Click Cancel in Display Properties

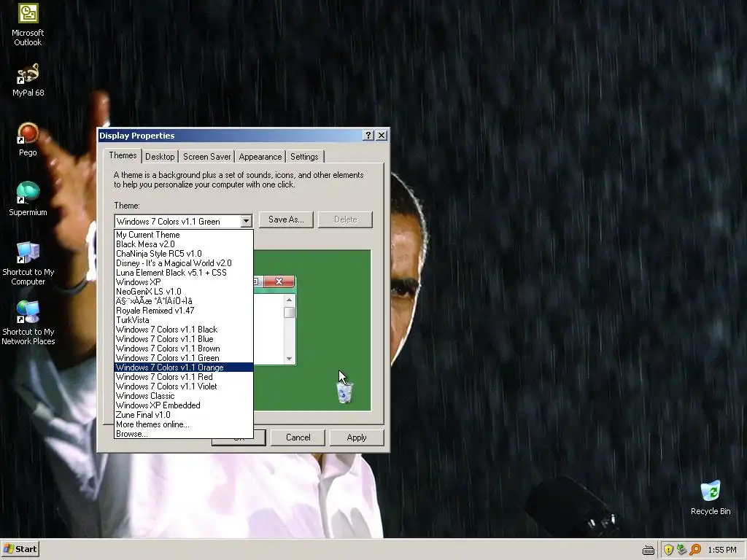pos(298,437)
